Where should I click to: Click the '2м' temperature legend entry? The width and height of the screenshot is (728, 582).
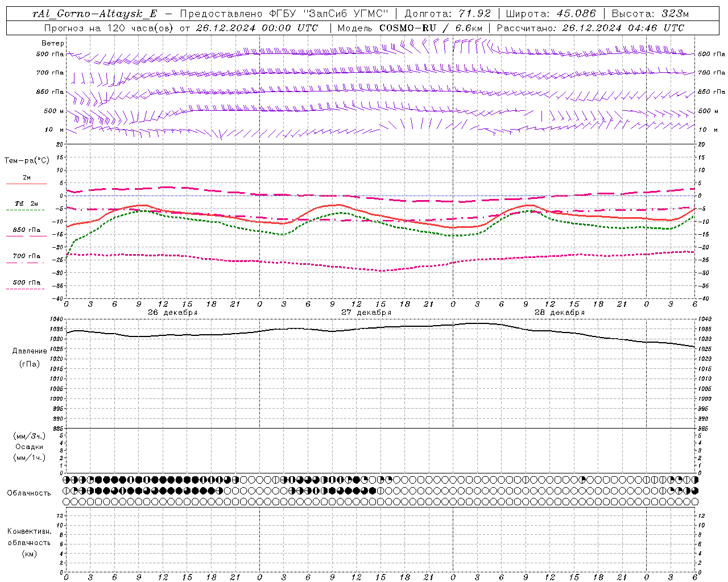click(27, 178)
